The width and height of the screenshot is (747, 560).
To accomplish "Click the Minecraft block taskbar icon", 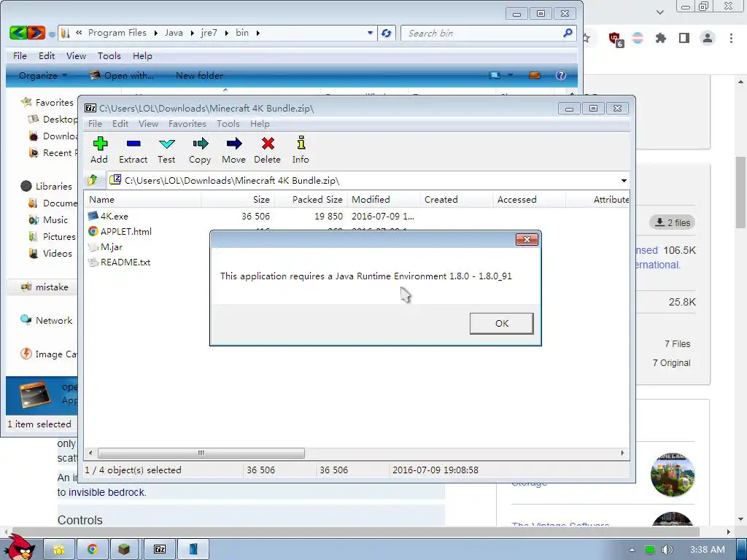I will click(x=124, y=550).
